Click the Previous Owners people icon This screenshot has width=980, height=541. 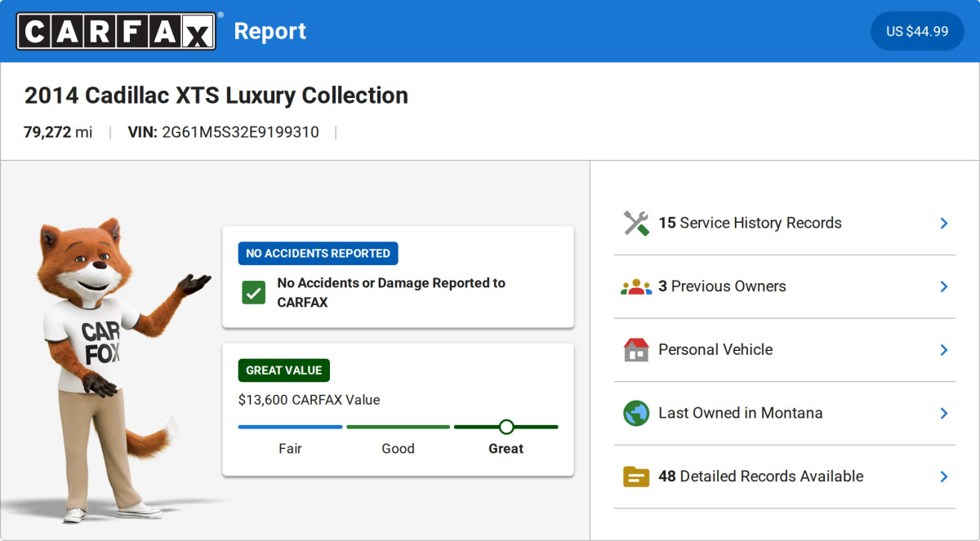(x=636, y=286)
